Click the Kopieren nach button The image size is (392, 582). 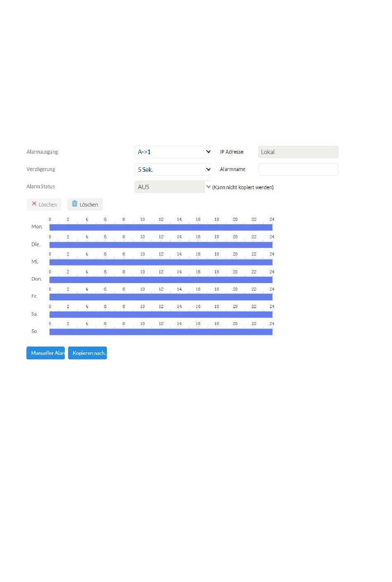(x=87, y=353)
